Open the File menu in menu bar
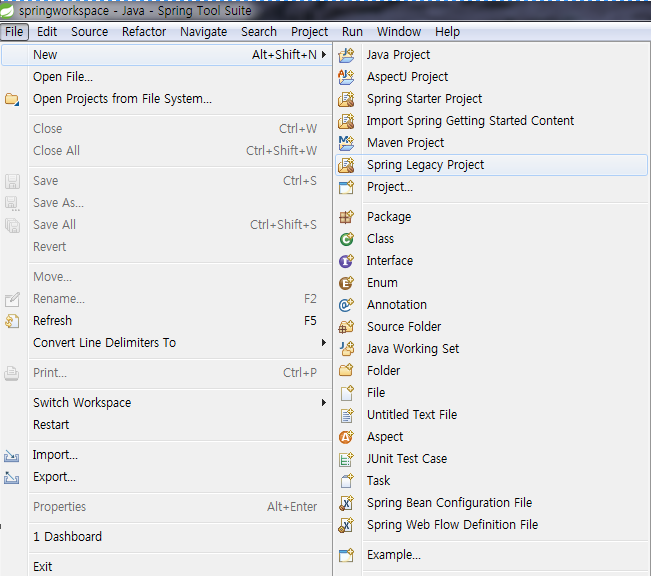Viewport: 651px width, 576px height. tap(14, 32)
